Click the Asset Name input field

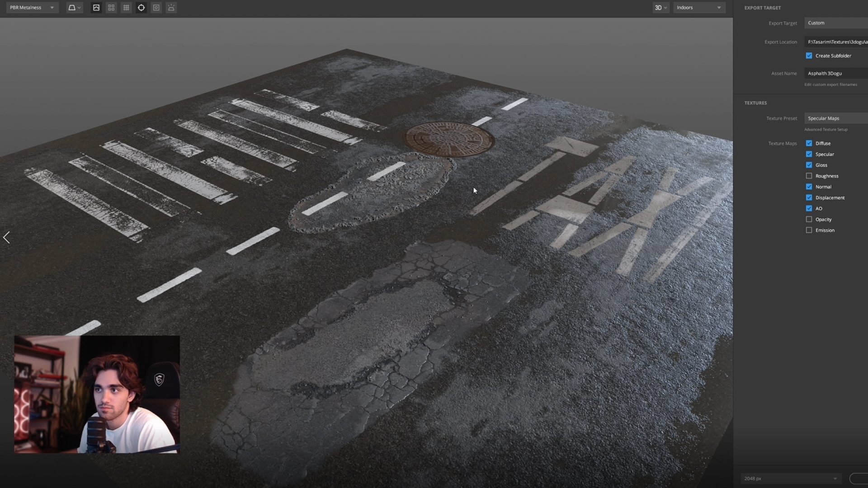[x=836, y=73]
